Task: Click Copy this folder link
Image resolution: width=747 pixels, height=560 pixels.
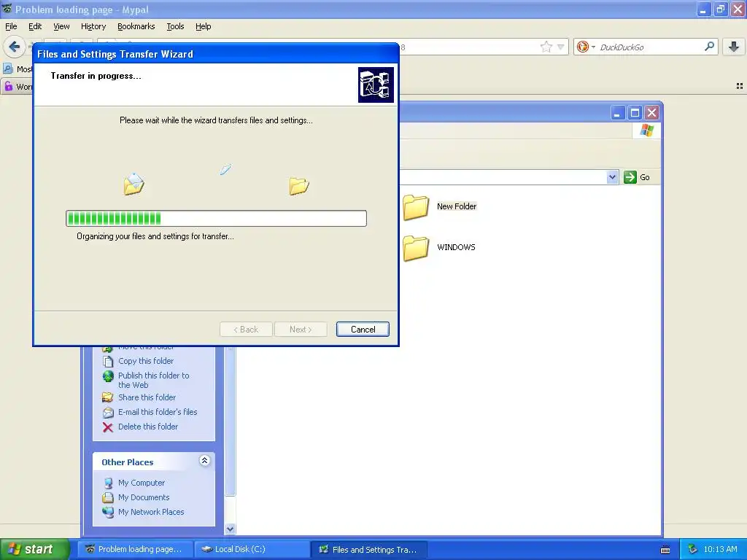Action: pos(146,361)
